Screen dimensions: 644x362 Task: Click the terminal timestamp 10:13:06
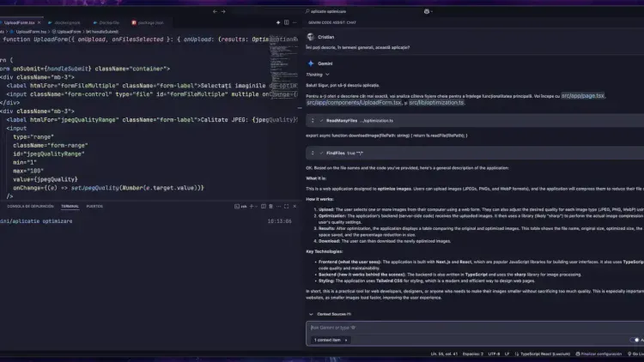[x=279, y=221]
